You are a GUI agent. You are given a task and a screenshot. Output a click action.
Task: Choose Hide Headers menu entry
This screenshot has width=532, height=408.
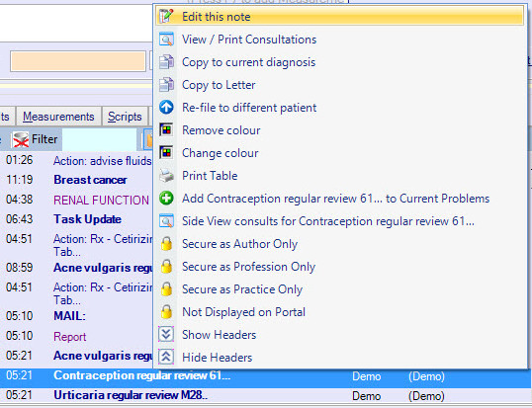point(339,358)
